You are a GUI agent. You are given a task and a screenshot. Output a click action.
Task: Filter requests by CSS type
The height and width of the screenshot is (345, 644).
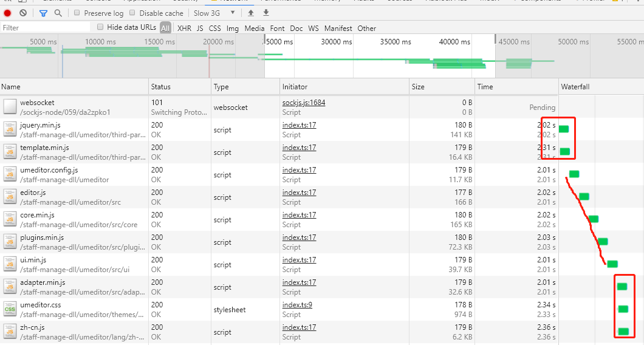(x=215, y=28)
